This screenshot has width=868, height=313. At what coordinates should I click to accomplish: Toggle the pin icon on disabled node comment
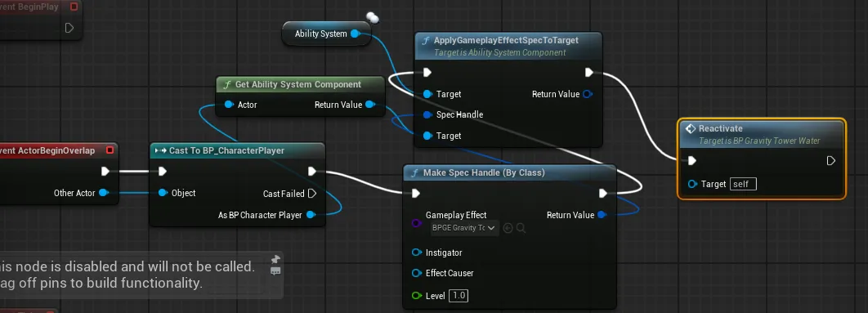tap(275, 259)
